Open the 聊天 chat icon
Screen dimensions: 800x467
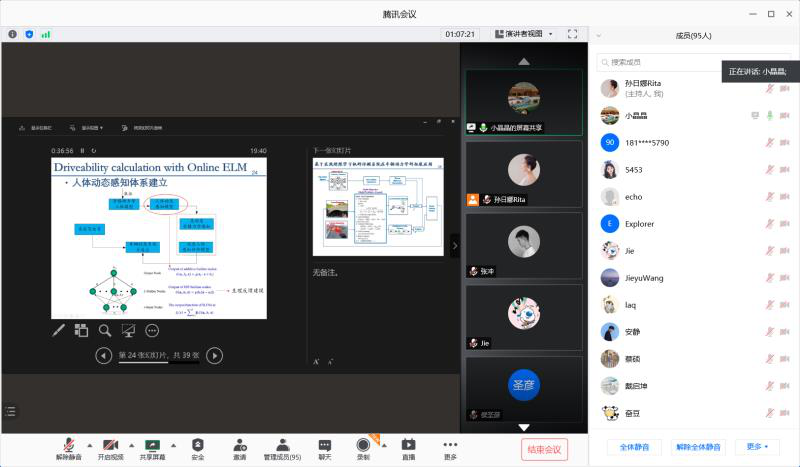pos(324,444)
